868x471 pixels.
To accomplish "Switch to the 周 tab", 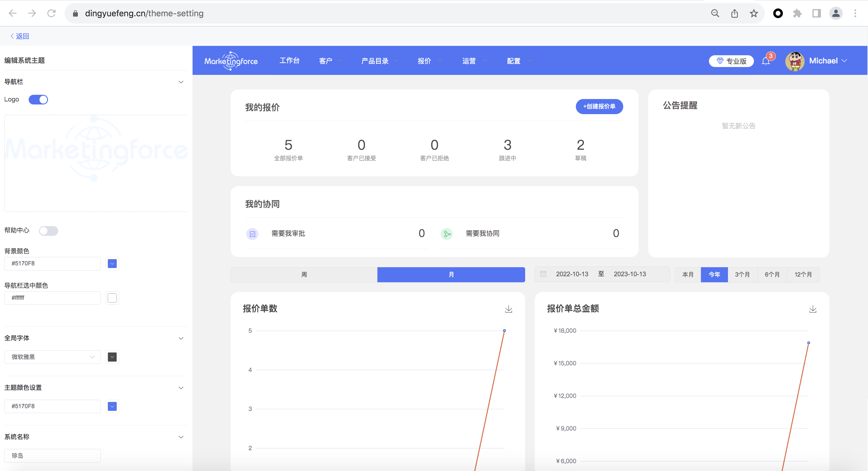I will click(x=304, y=274).
